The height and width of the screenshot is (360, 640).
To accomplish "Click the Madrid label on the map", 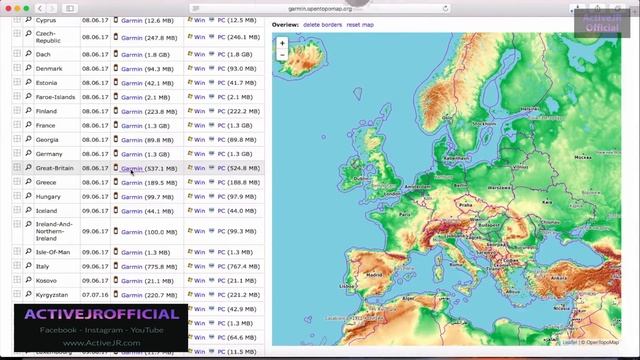I will pyautogui.click(x=374, y=275).
